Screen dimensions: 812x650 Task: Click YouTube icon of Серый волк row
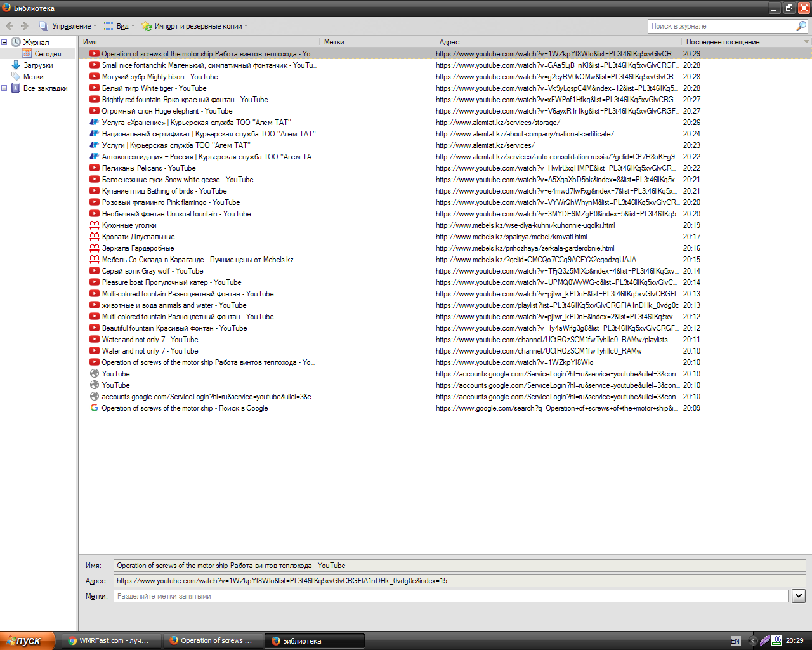(x=95, y=271)
